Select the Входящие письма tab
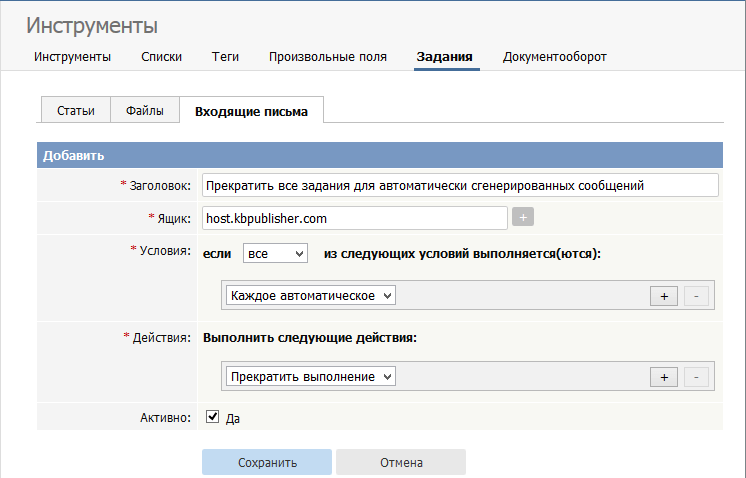Viewport: 746px width, 478px height. (x=251, y=111)
